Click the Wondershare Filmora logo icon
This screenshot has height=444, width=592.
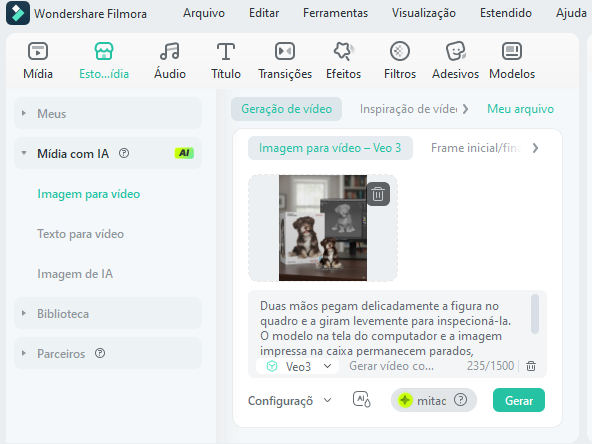(18, 13)
